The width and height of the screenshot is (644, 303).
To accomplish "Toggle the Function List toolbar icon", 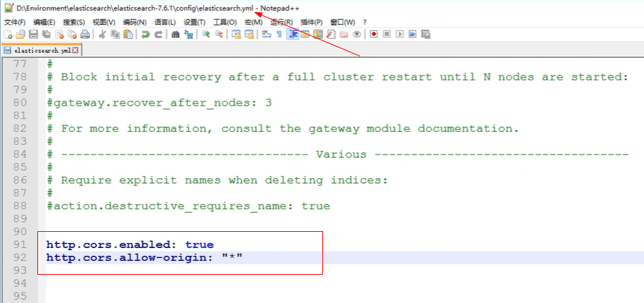I will pos(331,35).
